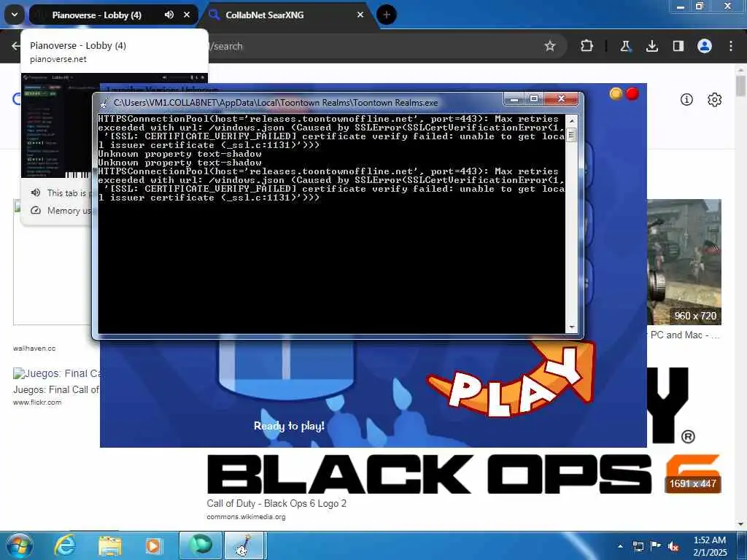Bookmark this page with the star icon
747x560 pixels.
[x=550, y=46]
